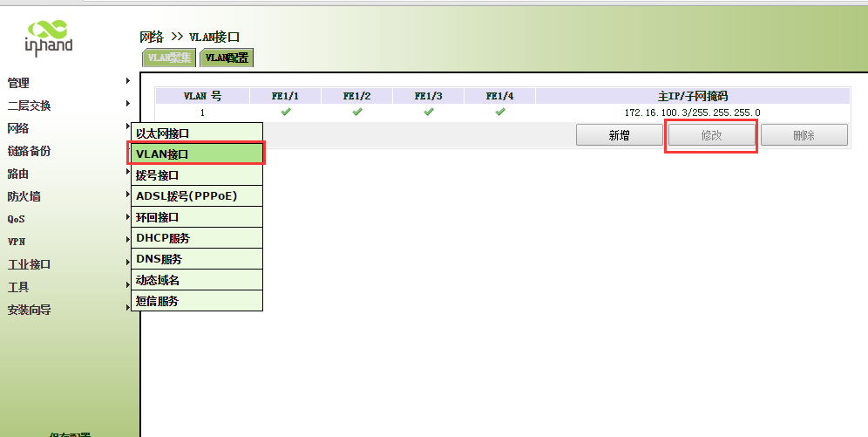Click the FE1/3 green checkmark
The height and width of the screenshot is (437, 868).
point(429,113)
